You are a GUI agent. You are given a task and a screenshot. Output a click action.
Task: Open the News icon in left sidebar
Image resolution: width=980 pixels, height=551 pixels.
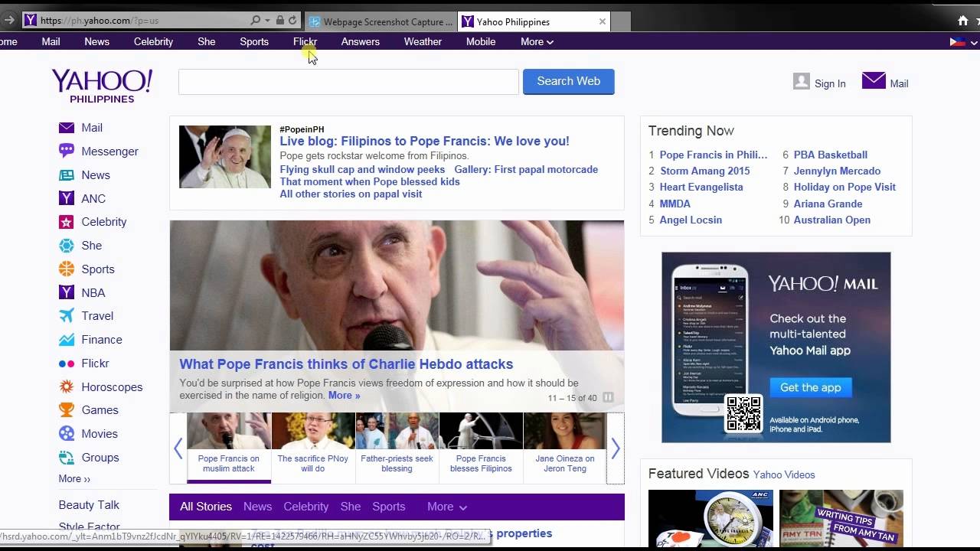[x=67, y=175]
